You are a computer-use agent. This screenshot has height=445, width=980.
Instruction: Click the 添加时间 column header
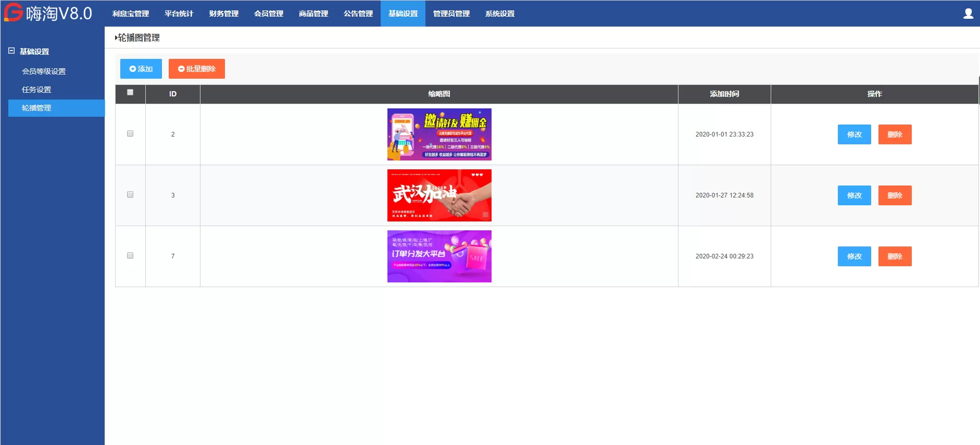724,94
